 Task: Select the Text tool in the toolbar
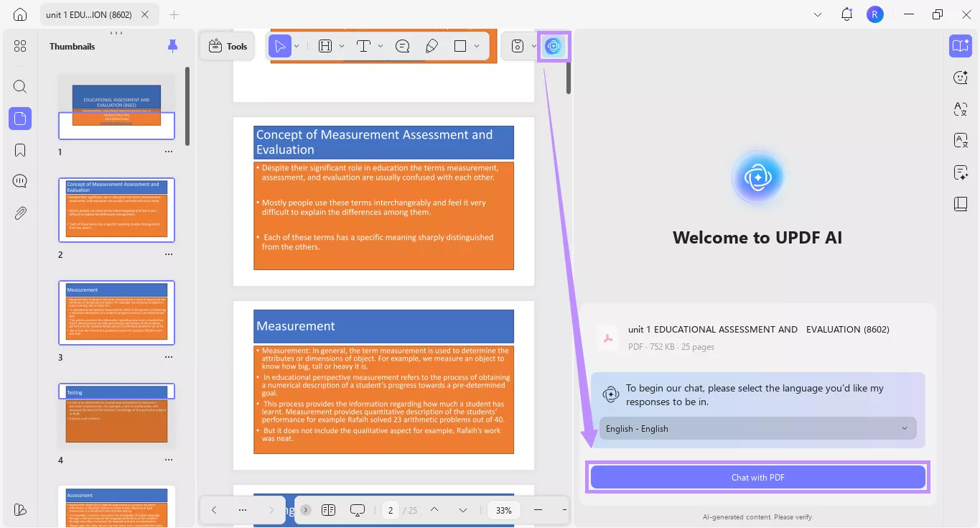point(365,46)
